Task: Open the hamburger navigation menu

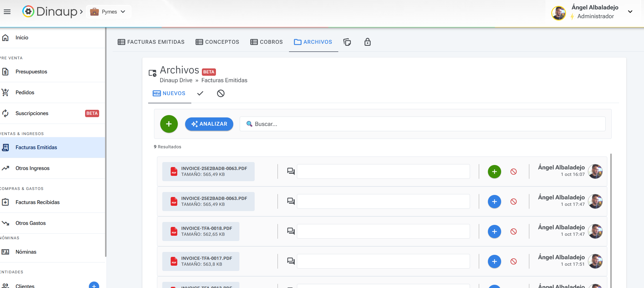Action: point(7,12)
